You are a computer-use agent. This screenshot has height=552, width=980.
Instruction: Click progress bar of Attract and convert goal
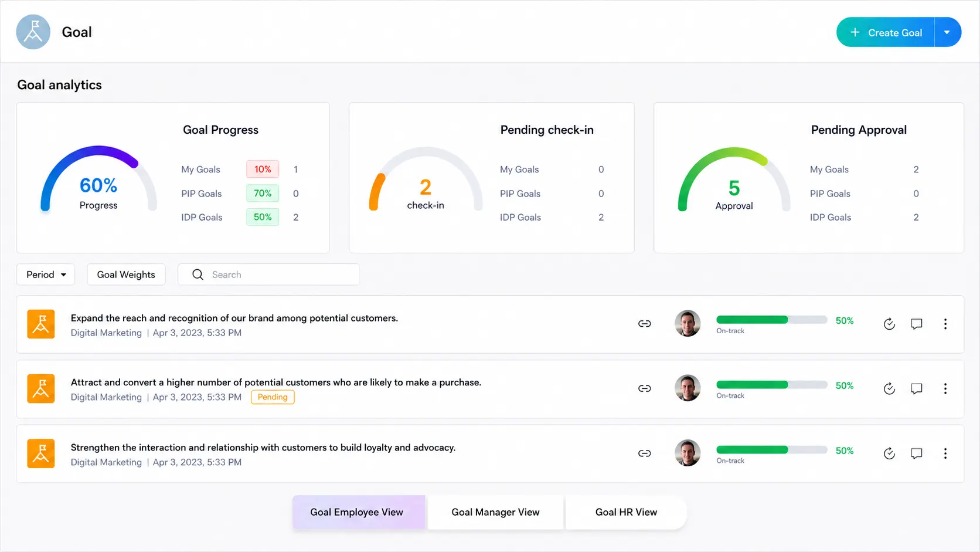(x=772, y=385)
